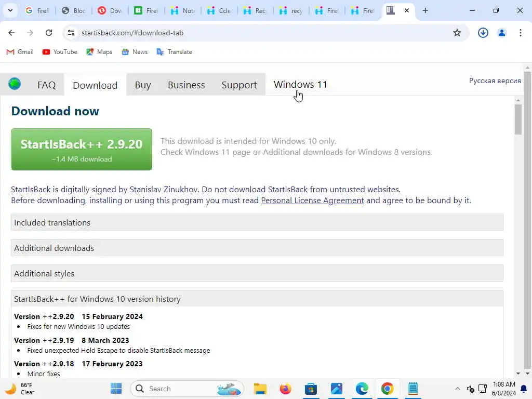Open the Chrome profile icon
Image resolution: width=532 pixels, height=399 pixels.
pos(501,33)
